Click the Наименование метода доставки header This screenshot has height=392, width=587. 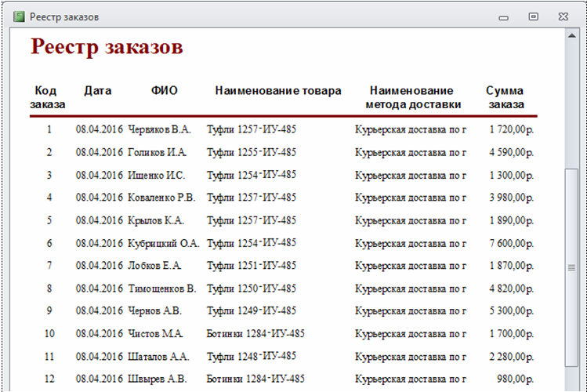pyautogui.click(x=413, y=97)
